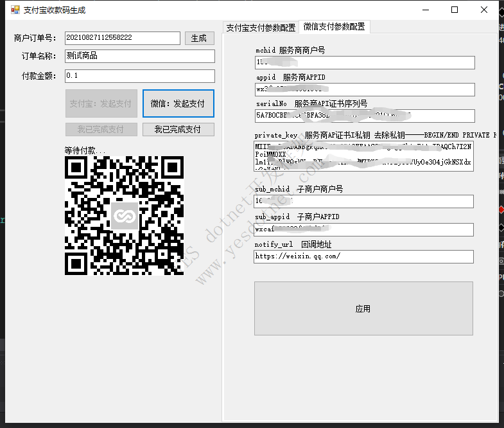Maximize the 支付宝收款码生成 window
The height and width of the screenshot is (428, 504).
tap(455, 10)
